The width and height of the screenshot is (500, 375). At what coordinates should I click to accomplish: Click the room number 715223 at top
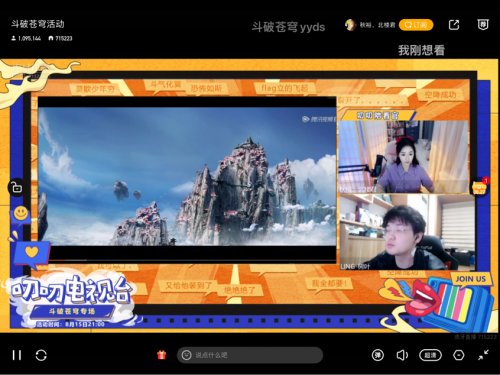(x=60, y=39)
